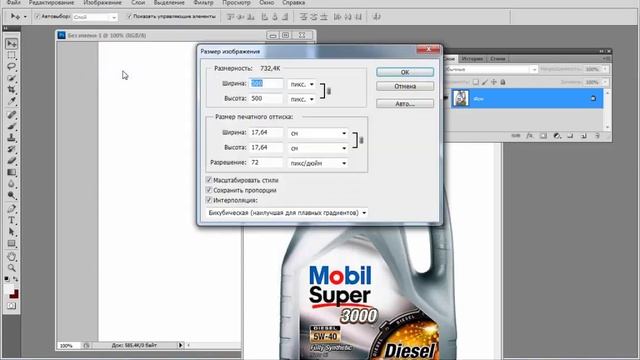Click the delete layer trash icon
The height and width of the screenshot is (360, 640).
[597, 136]
